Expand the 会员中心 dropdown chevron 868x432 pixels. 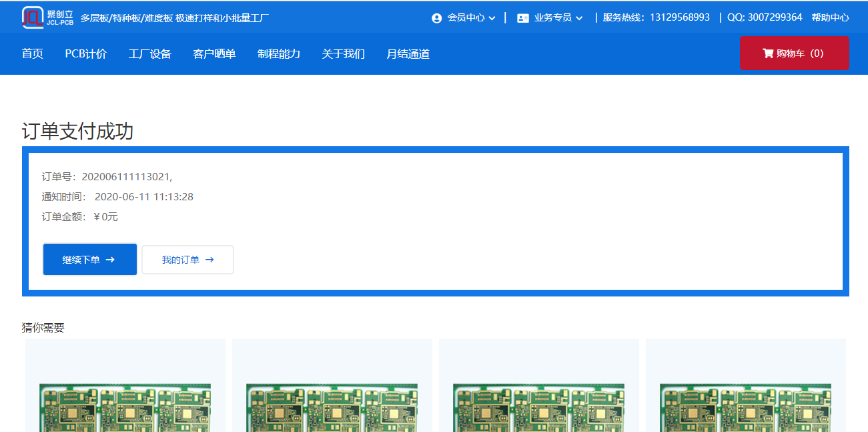[492, 18]
